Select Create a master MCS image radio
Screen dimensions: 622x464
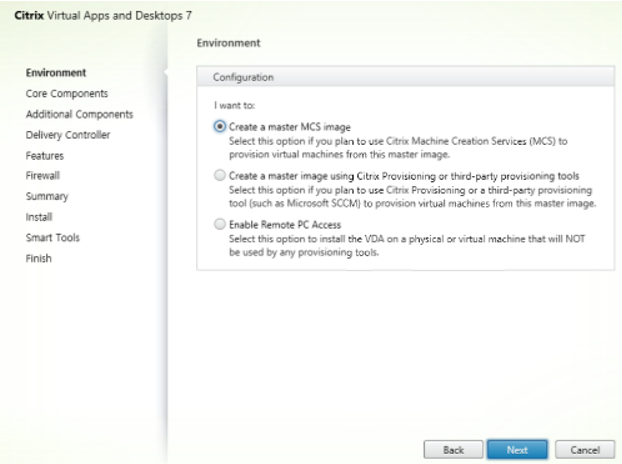(220, 127)
